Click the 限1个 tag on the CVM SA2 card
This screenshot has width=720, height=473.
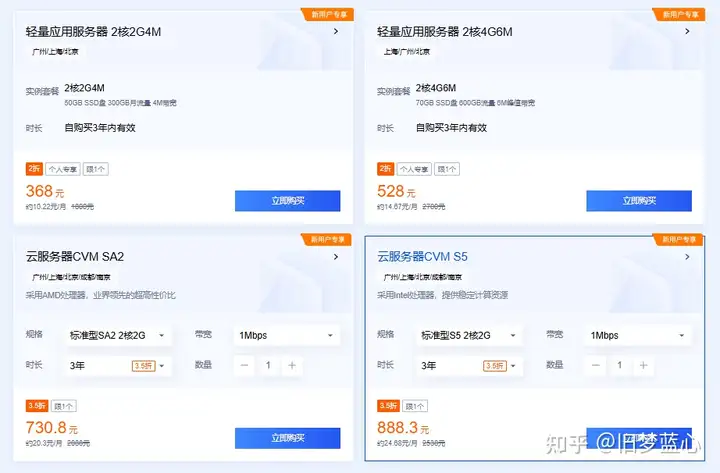[63, 406]
